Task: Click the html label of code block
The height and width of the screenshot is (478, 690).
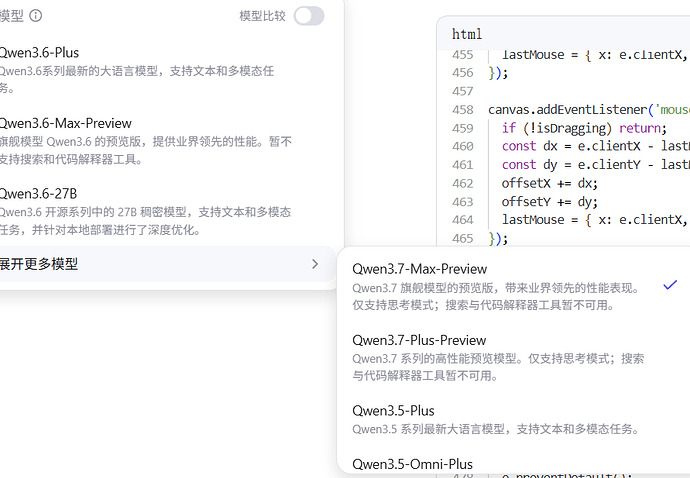Action: click(467, 34)
